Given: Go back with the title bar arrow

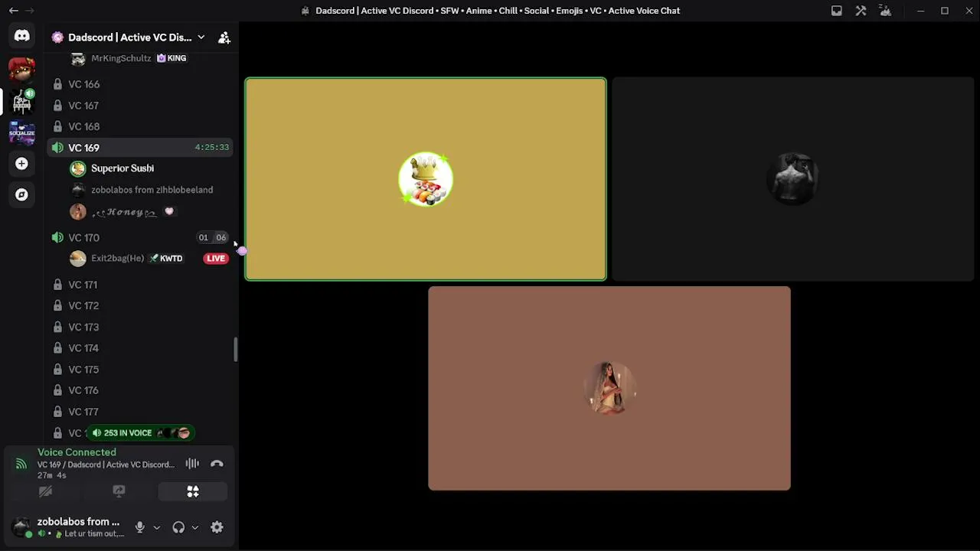Looking at the screenshot, I should [x=13, y=11].
